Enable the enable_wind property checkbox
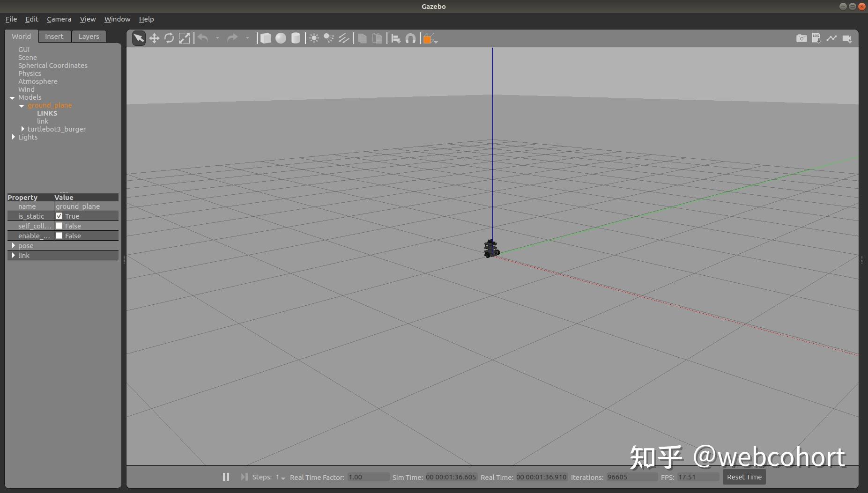 59,235
